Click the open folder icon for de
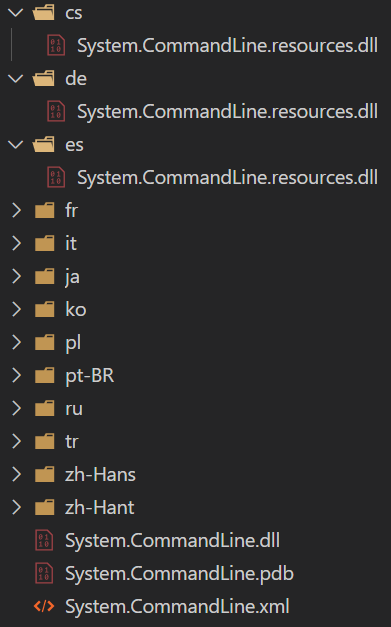The height and width of the screenshot is (627, 391). point(44,78)
